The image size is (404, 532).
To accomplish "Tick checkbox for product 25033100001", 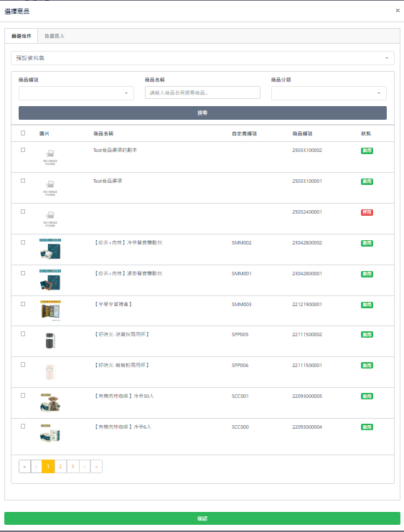I will tap(23, 181).
